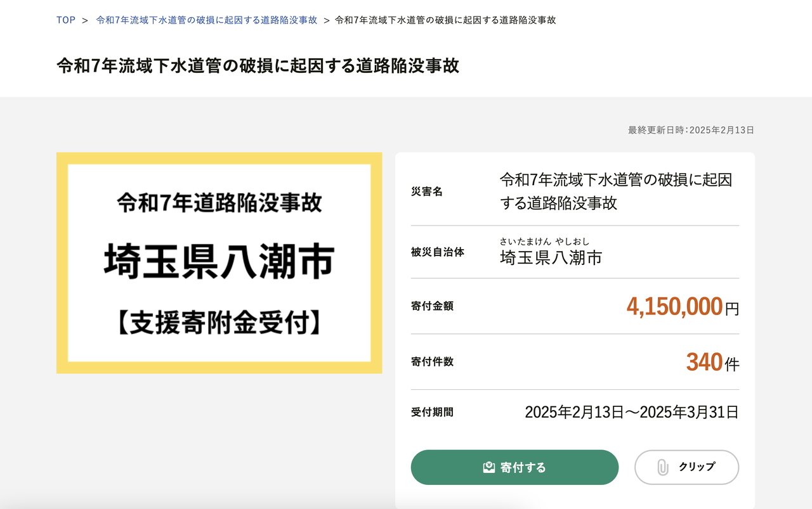Image resolution: width=812 pixels, height=509 pixels.
Task: Click the クリップ button
Action: 686,467
